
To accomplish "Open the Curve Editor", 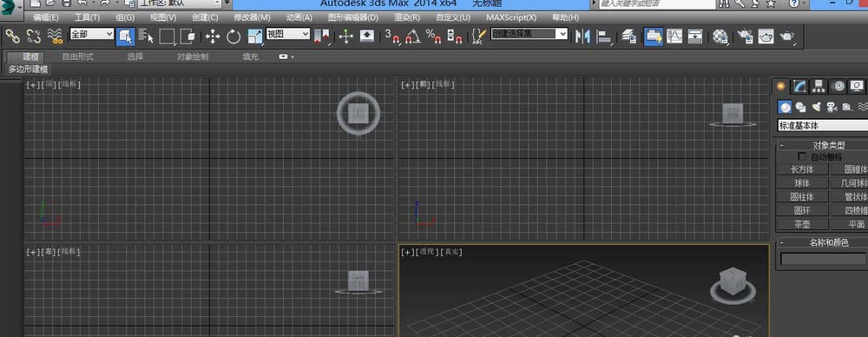I will [674, 36].
